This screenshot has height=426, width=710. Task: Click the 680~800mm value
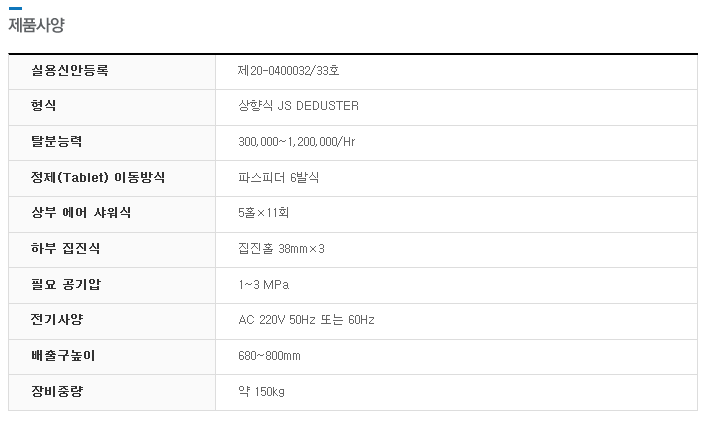269,356
